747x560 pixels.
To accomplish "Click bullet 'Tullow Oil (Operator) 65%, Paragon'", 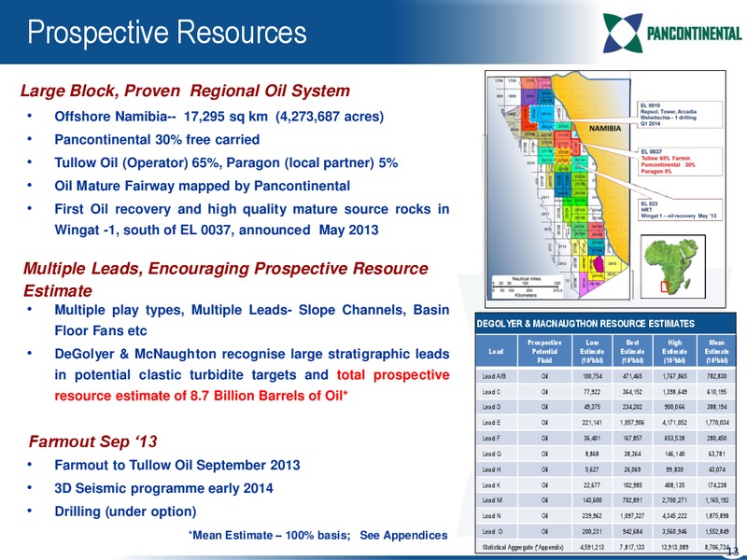I will pos(226,162).
